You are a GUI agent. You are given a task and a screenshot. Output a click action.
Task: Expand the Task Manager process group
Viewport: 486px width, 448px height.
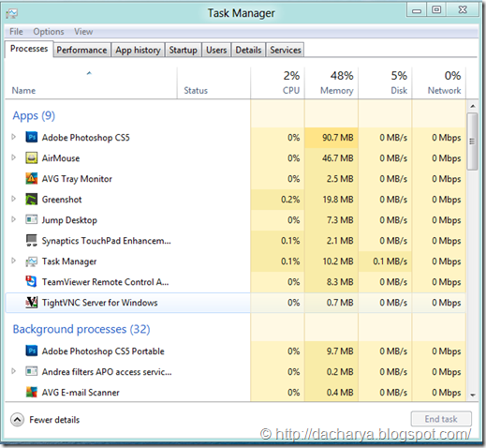click(x=13, y=261)
